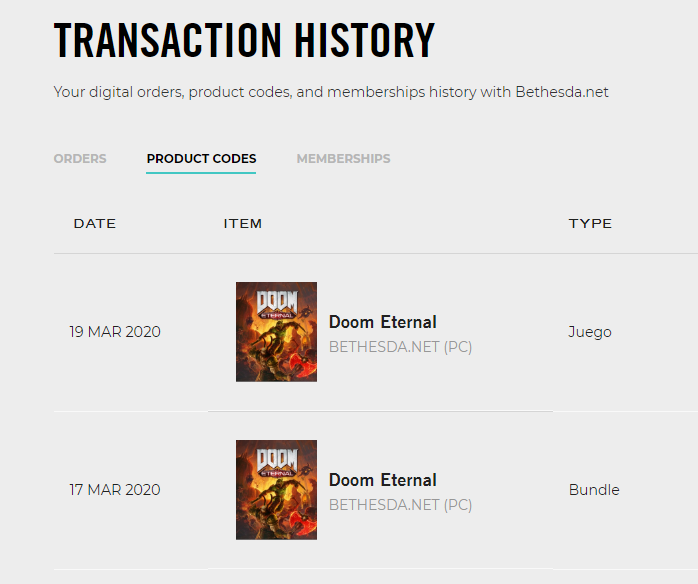Viewport: 698px width, 584px height.
Task: Click Doom Eternal title dated 17 MAR 2020
Action: (383, 480)
